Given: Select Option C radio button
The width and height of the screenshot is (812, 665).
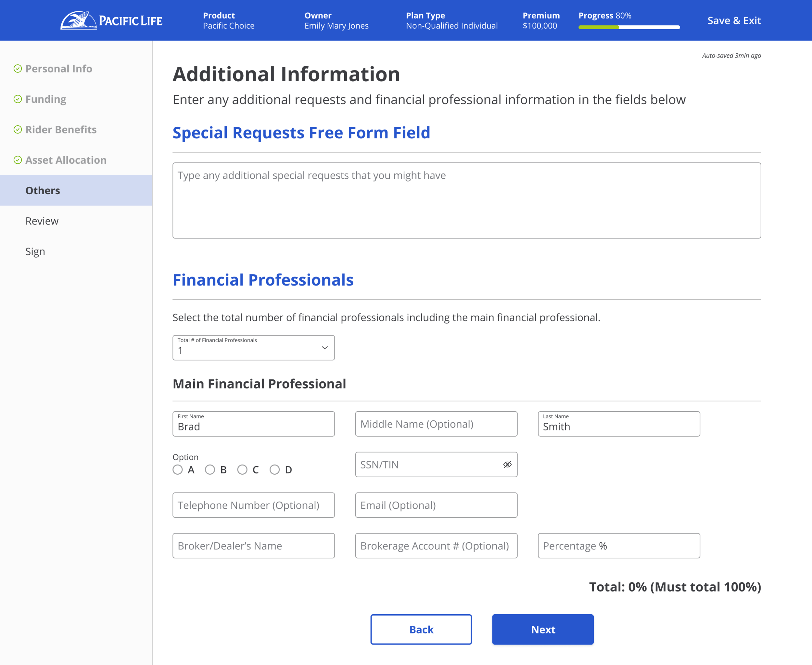Looking at the screenshot, I should tap(242, 470).
